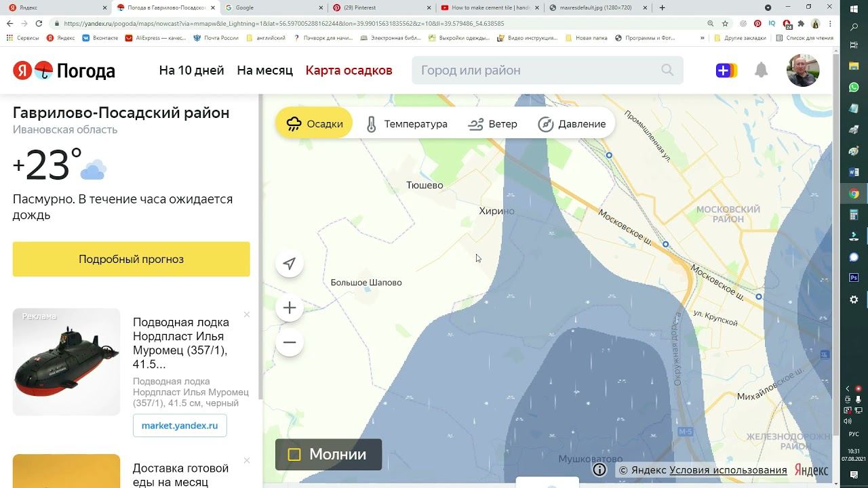Click the browser address bar URL

point(283,23)
